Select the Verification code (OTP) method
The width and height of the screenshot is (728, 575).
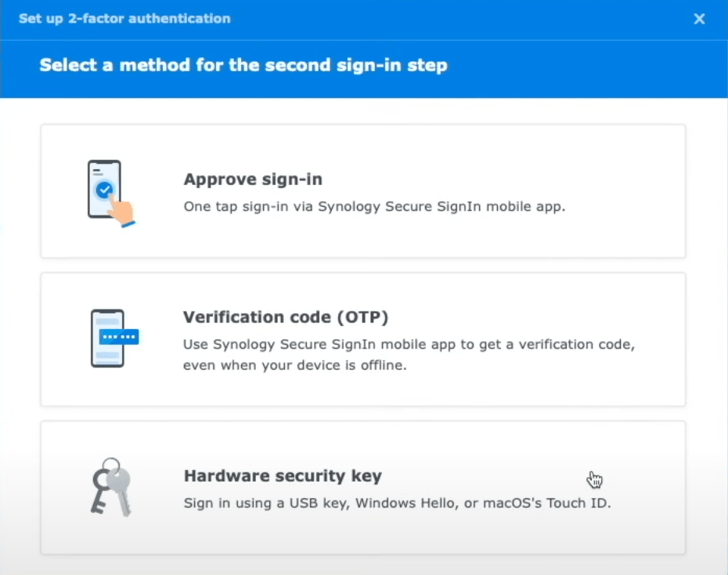(362, 338)
